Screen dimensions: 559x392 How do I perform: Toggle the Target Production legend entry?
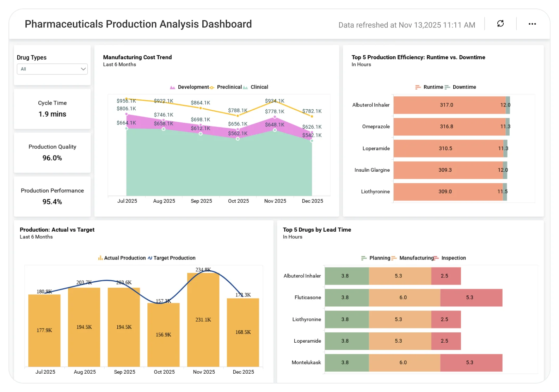click(x=172, y=258)
